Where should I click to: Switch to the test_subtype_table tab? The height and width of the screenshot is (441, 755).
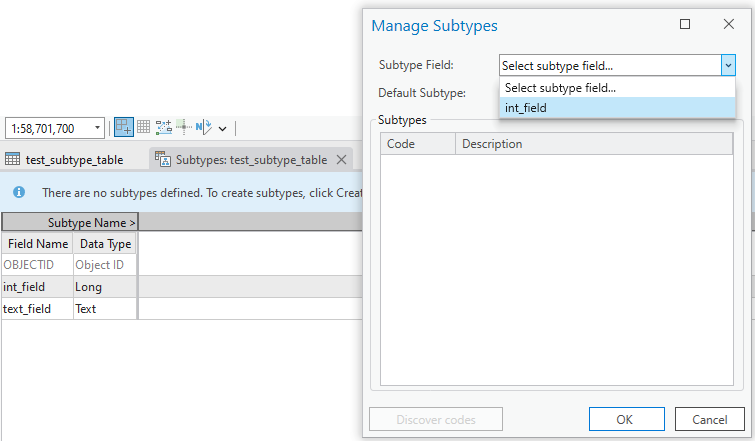point(74,159)
